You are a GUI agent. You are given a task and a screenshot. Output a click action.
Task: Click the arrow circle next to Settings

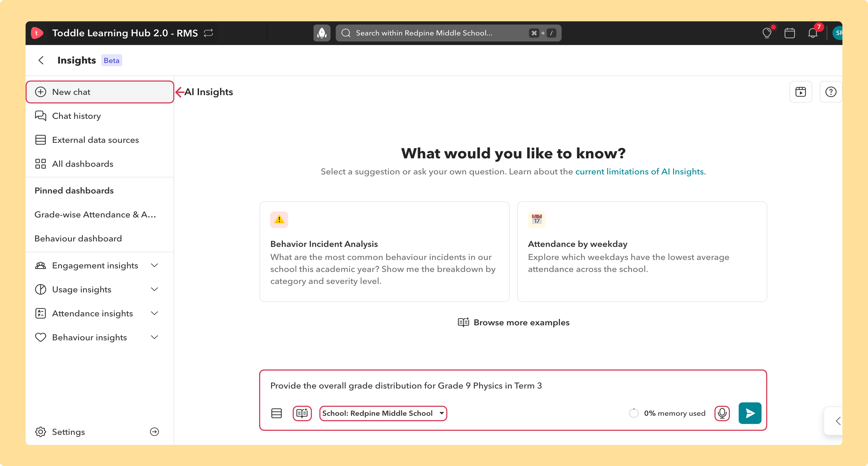click(x=154, y=432)
